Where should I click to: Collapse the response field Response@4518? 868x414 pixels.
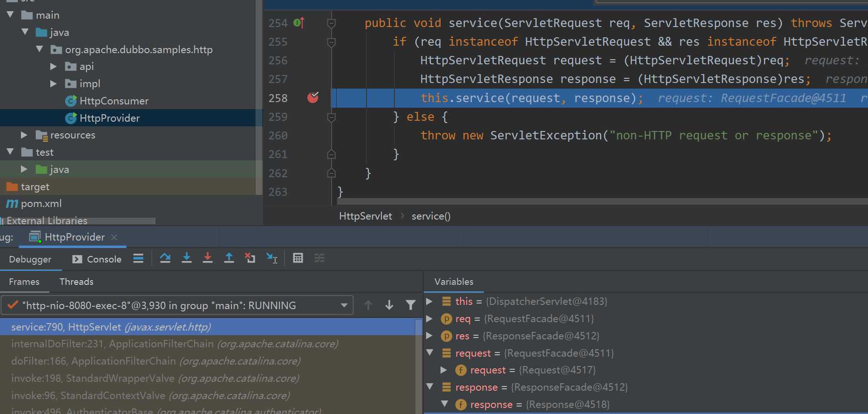coord(444,404)
